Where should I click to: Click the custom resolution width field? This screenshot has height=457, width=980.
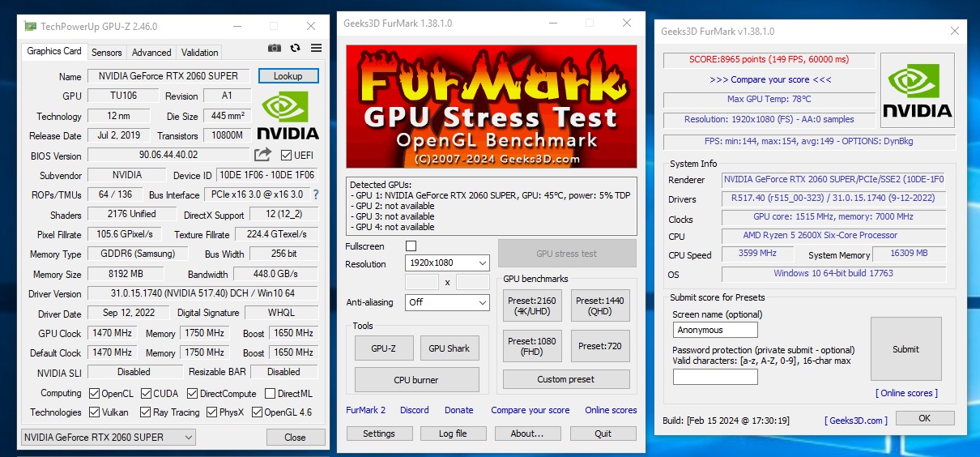coord(422,282)
